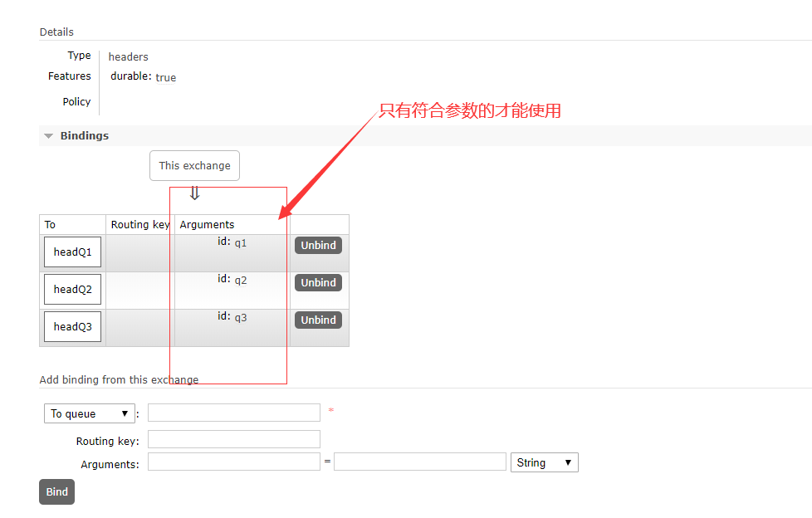This screenshot has width=812, height=518.
Task: Click the Details section heading
Action: [56, 32]
